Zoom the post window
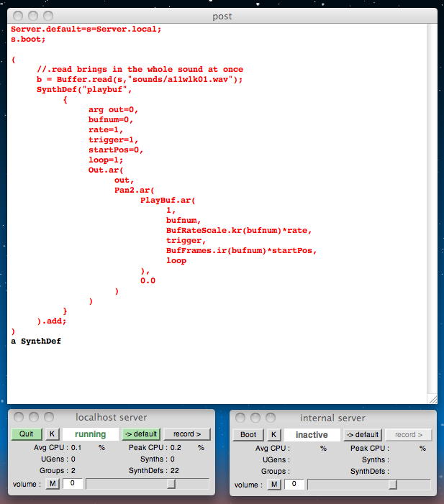444x504 pixels. tap(48, 16)
